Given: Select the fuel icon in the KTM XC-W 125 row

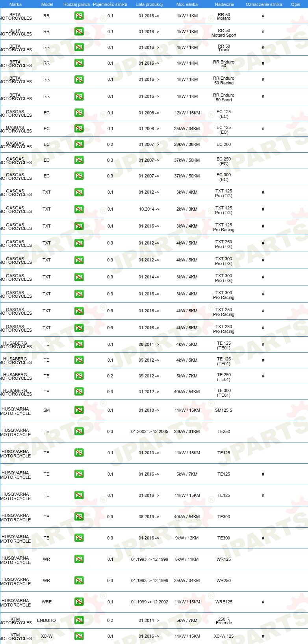Looking at the screenshot, I should 79,637.
